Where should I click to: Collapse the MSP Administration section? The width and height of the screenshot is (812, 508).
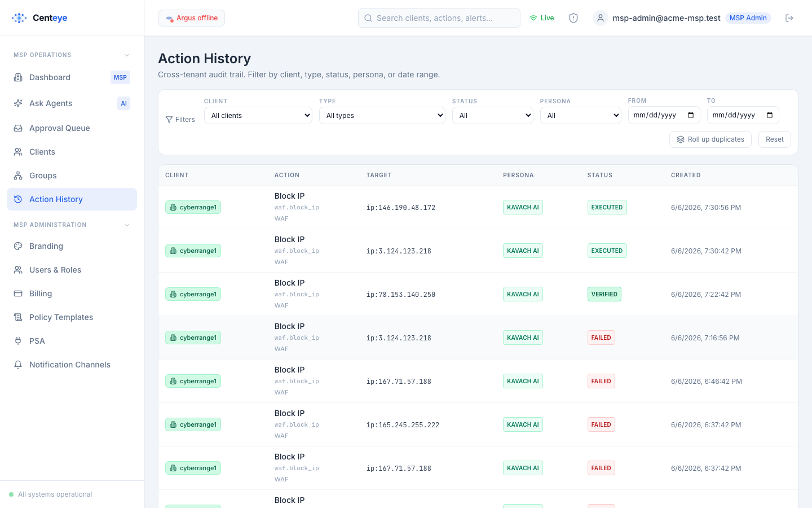(127, 225)
